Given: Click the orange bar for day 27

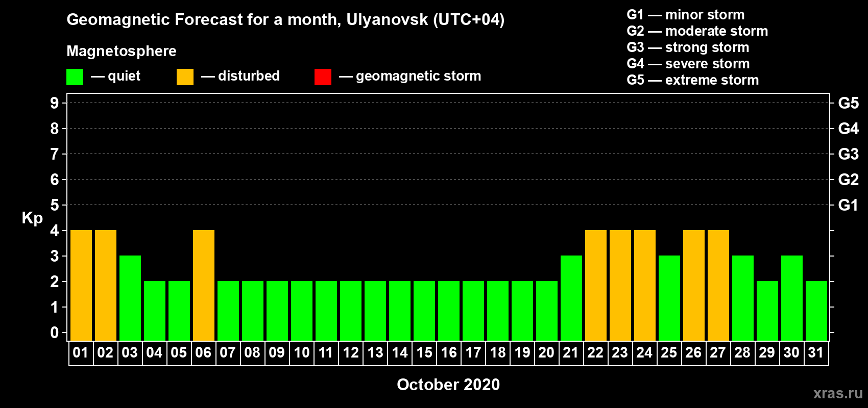Looking at the screenshot, I should (718, 285).
